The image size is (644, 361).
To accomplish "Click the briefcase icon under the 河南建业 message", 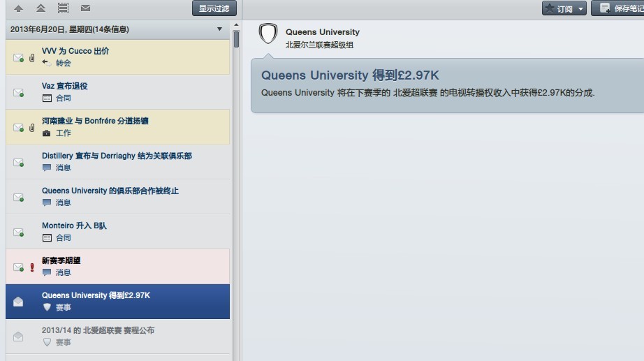I will 47,133.
